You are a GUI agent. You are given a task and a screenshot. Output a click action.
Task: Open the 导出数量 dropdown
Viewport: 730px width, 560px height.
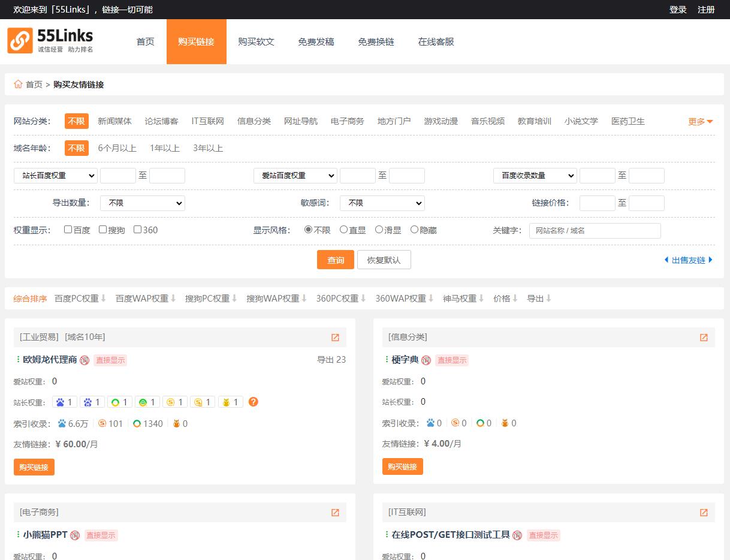coord(142,203)
